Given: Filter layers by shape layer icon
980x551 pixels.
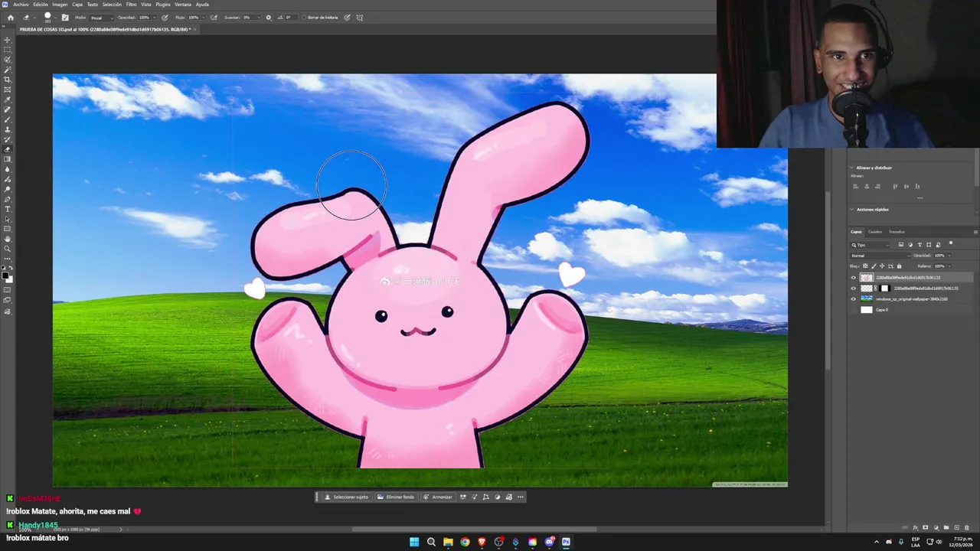Looking at the screenshot, I should point(929,245).
